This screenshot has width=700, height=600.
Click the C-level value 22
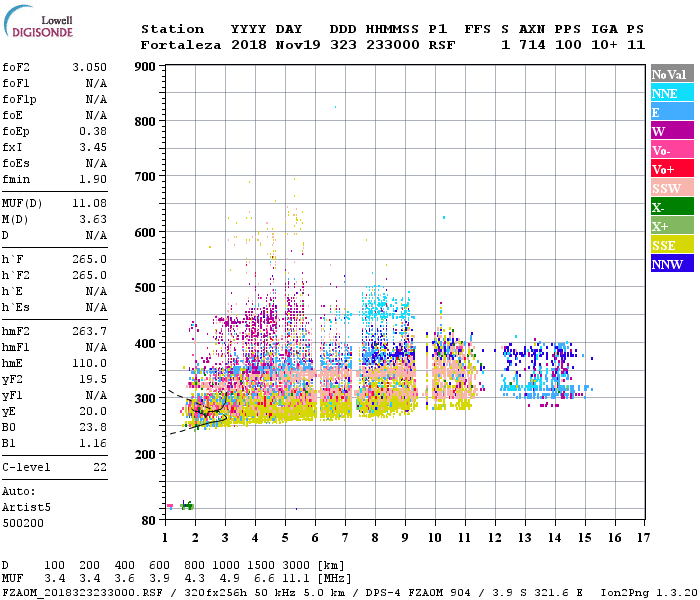[x=100, y=467]
